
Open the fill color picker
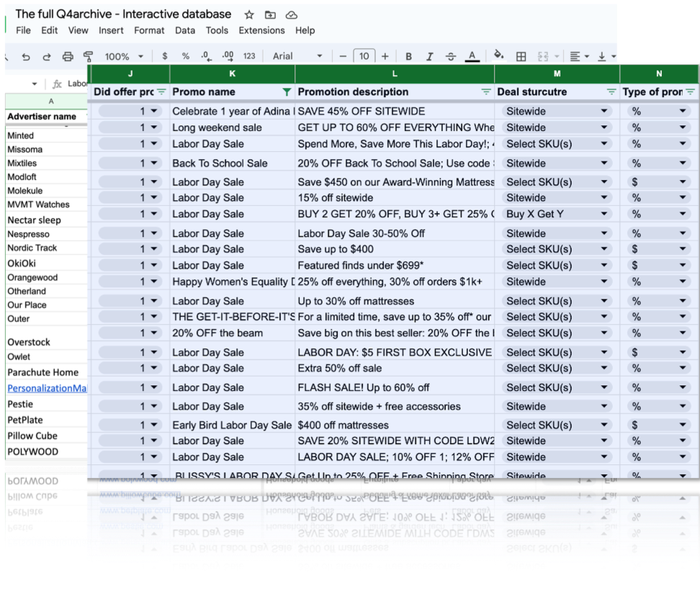[x=499, y=57]
